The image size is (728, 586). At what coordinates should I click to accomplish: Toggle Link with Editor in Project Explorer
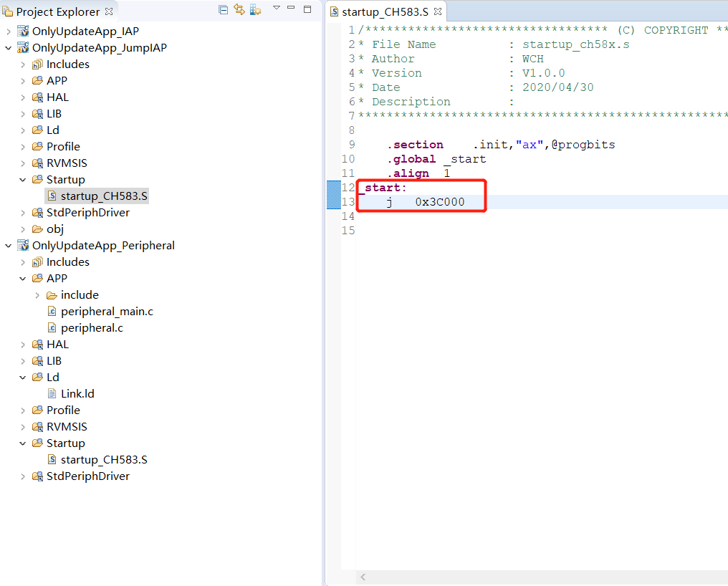click(239, 10)
